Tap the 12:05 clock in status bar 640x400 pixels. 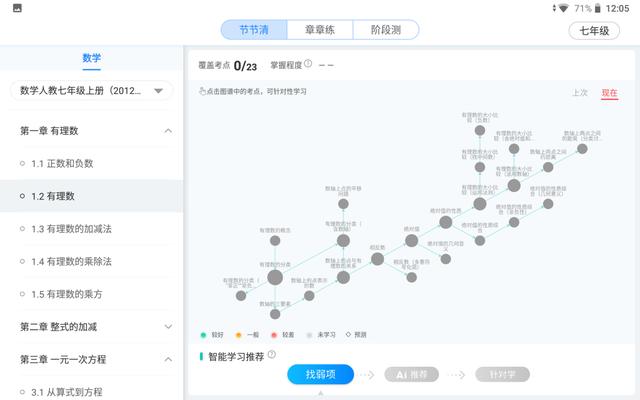617,8
